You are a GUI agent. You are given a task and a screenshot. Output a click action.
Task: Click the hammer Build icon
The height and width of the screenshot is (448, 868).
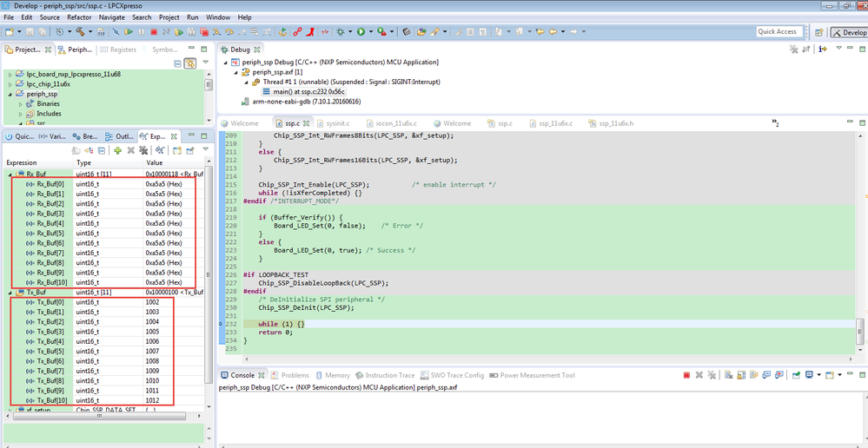pos(80,32)
